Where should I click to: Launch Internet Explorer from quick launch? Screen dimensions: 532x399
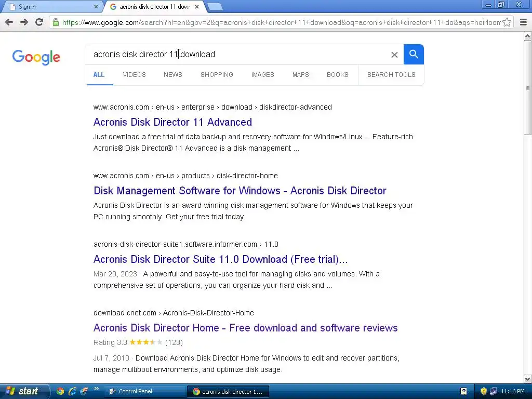click(72, 391)
